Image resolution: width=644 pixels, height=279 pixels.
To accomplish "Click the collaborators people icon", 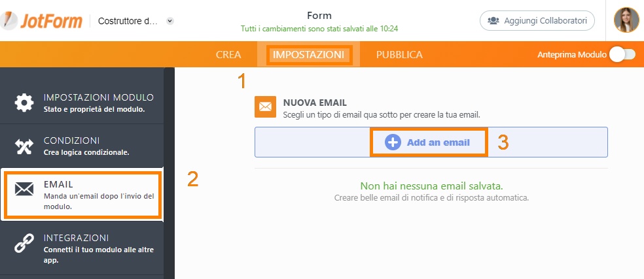I will [x=493, y=20].
